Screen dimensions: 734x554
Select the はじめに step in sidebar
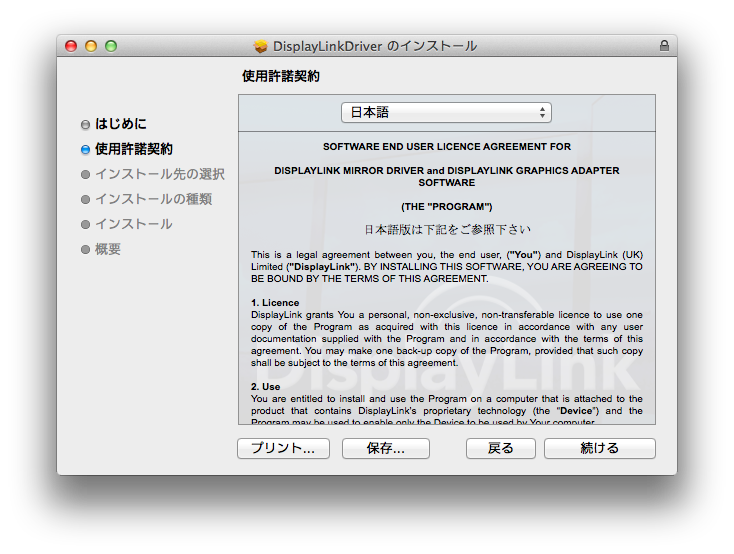(120, 124)
